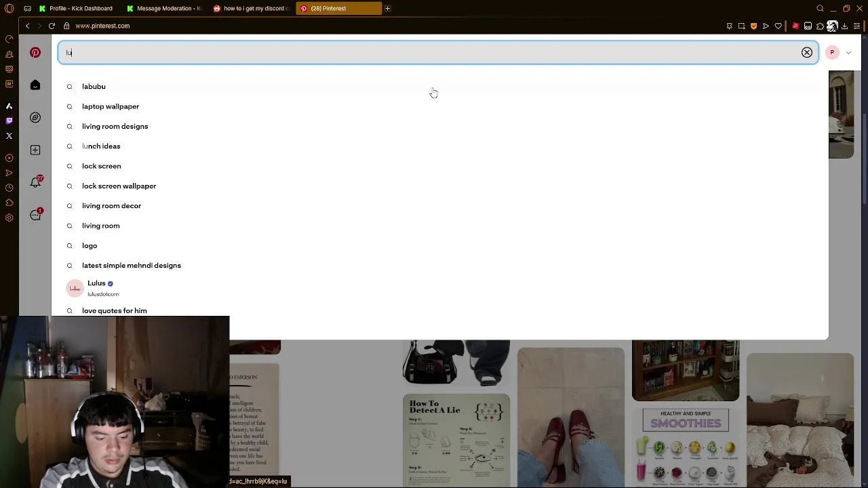The width and height of the screenshot is (868, 488).
Task: Open Twitch panel in browser sidebar
Action: coord(9,121)
